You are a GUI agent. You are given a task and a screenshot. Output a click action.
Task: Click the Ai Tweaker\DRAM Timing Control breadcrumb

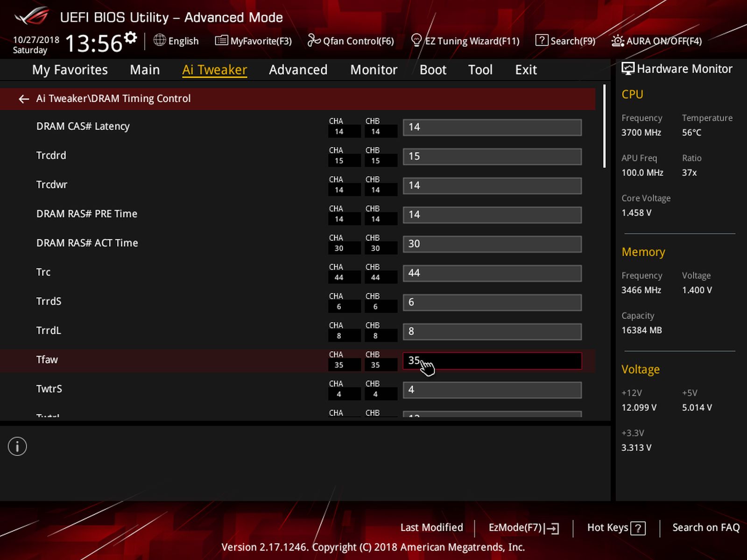click(x=113, y=98)
